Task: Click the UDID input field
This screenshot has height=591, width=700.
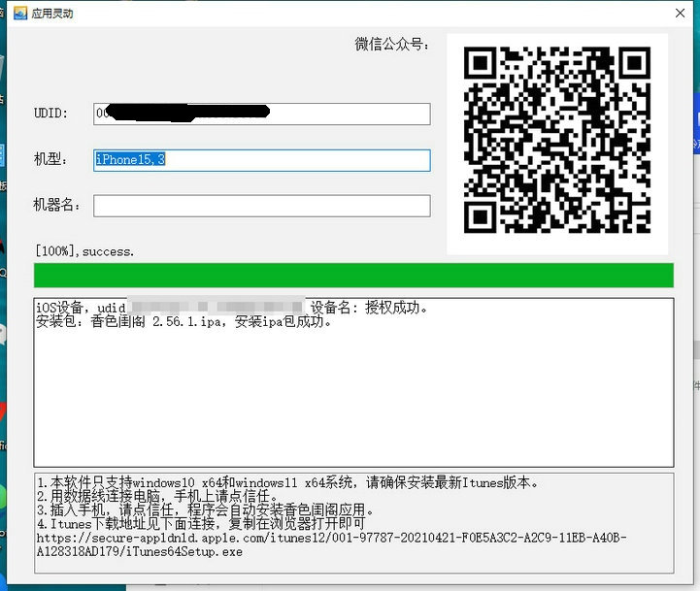Action: tap(261, 114)
